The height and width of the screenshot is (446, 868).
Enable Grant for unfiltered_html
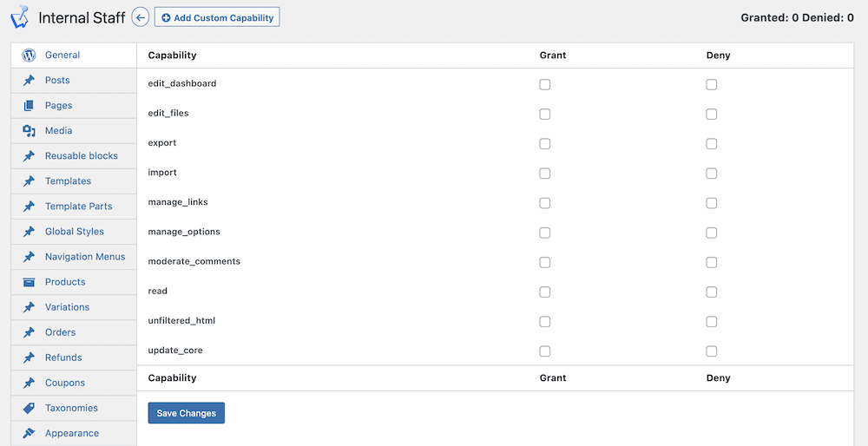pos(545,322)
